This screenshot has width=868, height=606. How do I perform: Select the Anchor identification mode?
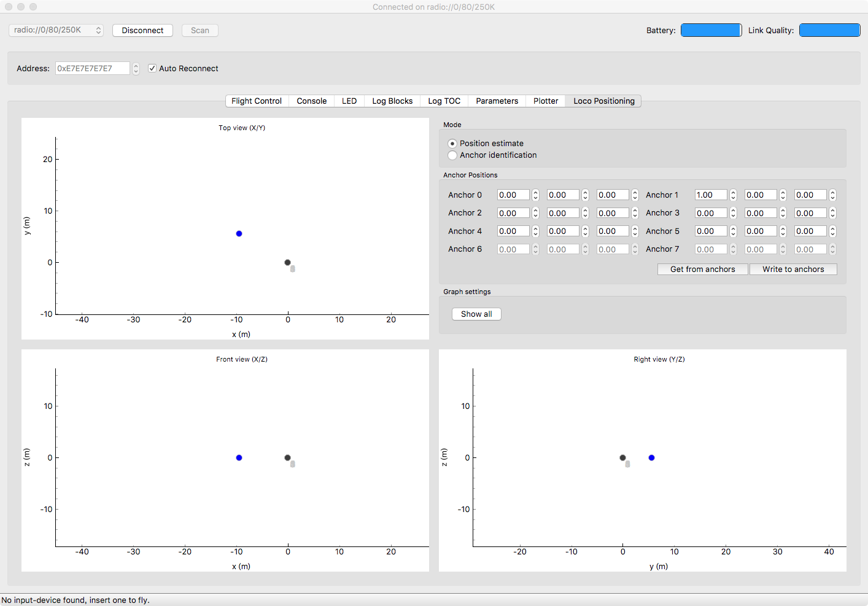click(x=452, y=155)
